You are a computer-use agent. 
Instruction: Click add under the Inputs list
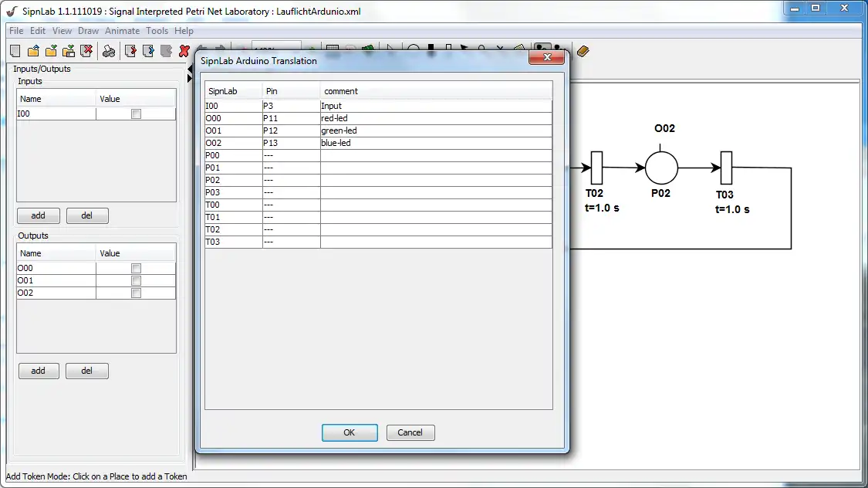(39, 215)
